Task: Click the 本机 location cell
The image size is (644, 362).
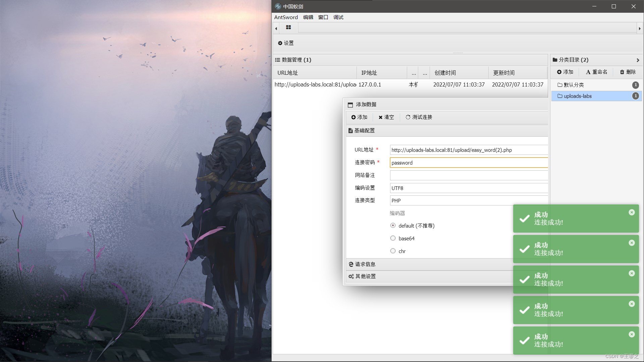Action: tap(413, 84)
